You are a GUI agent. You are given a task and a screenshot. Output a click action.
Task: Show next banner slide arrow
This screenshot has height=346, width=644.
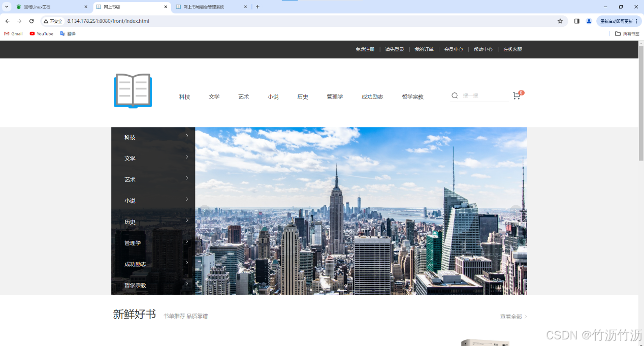tap(516, 211)
